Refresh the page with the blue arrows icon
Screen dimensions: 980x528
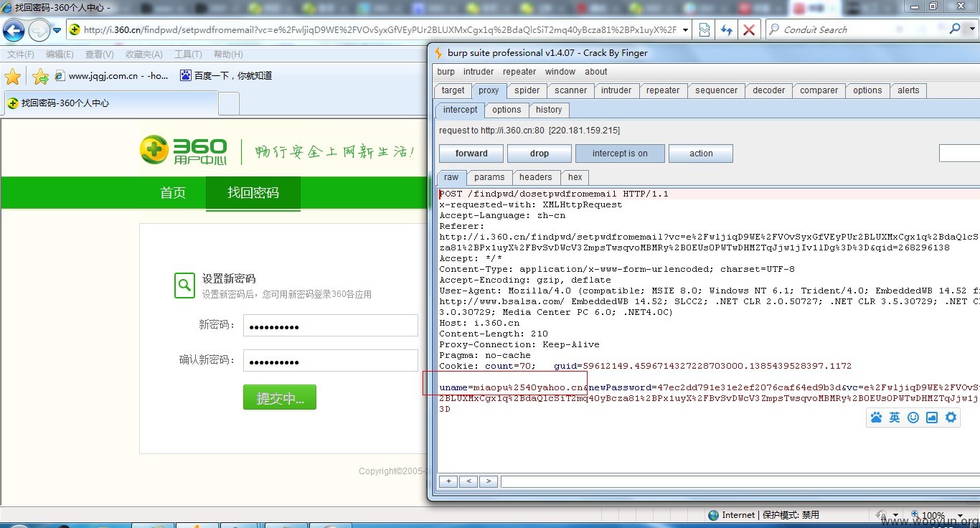727,30
